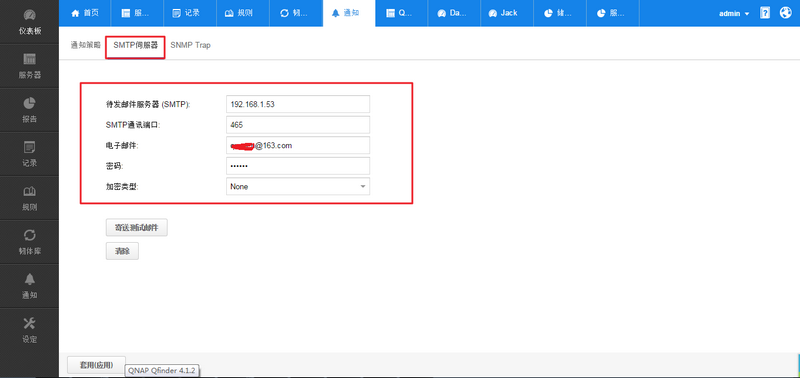The width and height of the screenshot is (800, 378).
Task: Go to 记录 logs in the sidebar
Action: coord(29,155)
